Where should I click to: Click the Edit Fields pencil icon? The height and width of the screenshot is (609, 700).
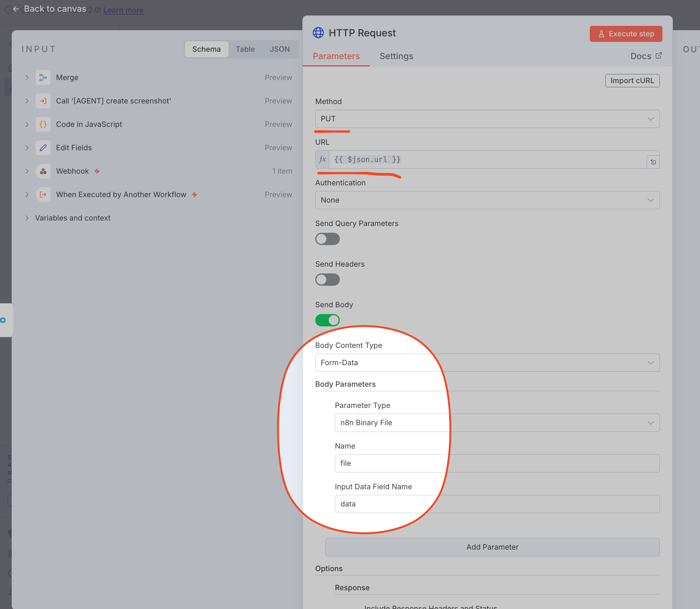43,148
